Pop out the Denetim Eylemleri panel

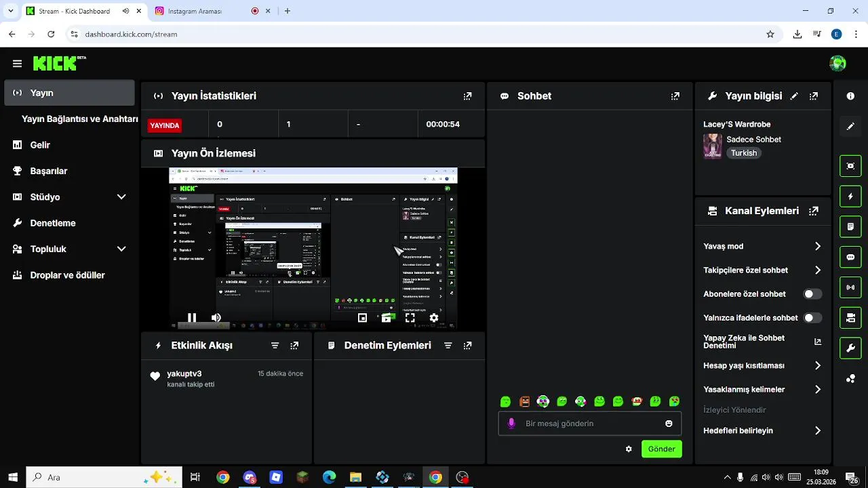[x=467, y=346]
